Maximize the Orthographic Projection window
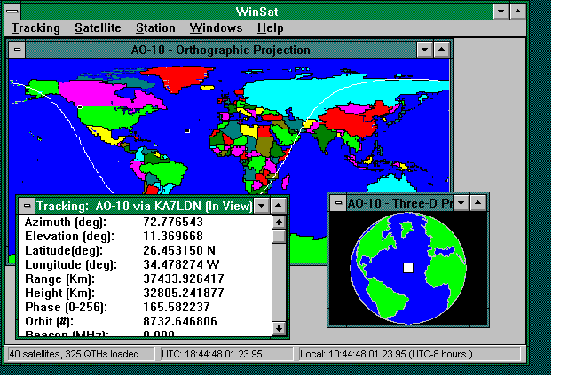This screenshot has width=568, height=392. click(x=442, y=50)
